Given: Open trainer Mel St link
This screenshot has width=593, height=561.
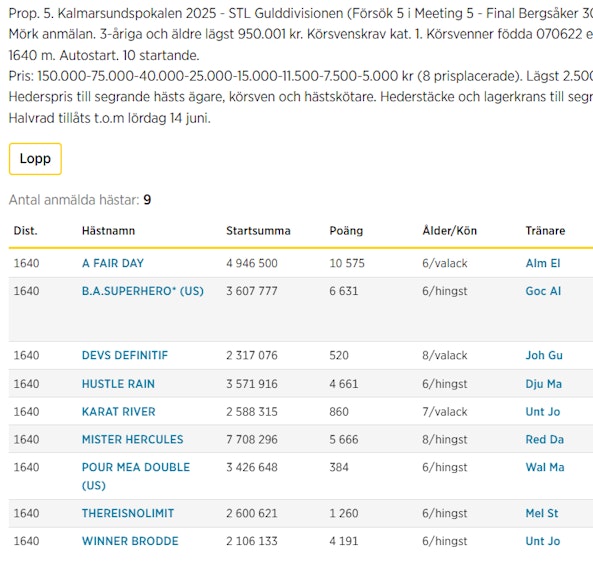Looking at the screenshot, I should pos(542,513).
